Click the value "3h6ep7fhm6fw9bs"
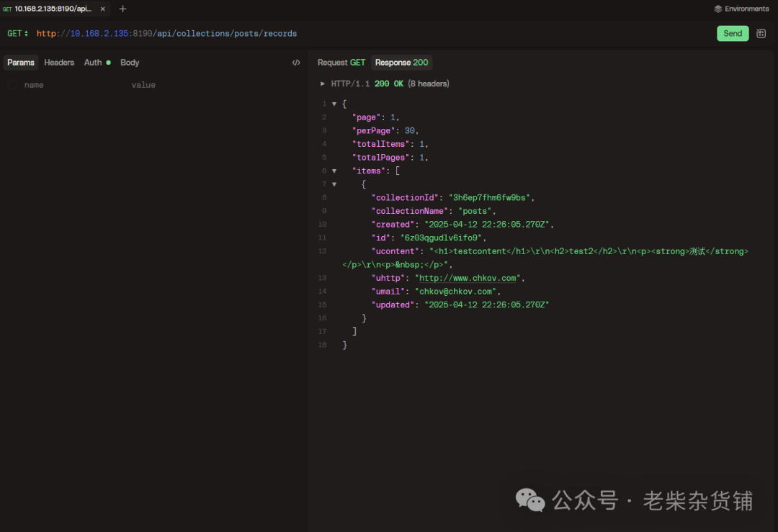 (489, 198)
